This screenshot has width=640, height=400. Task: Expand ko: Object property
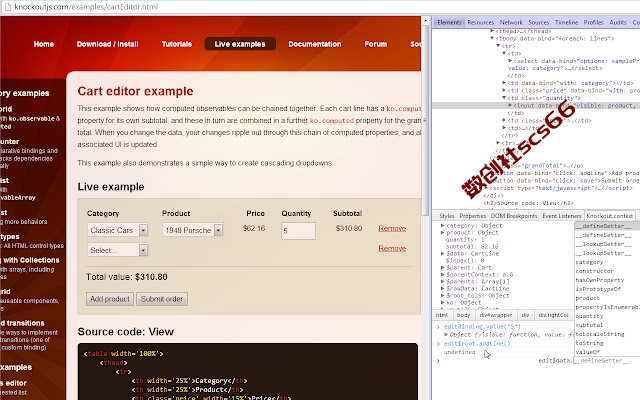coord(442,303)
